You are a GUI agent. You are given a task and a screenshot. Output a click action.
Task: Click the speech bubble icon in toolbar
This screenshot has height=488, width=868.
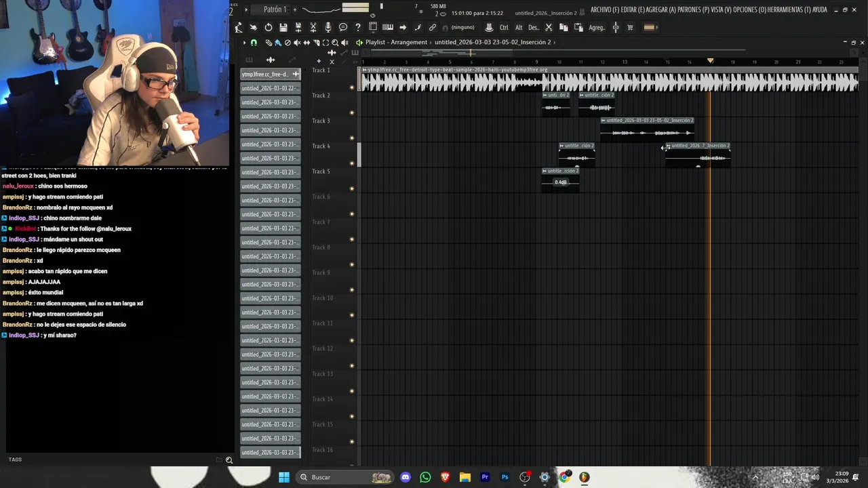point(343,27)
